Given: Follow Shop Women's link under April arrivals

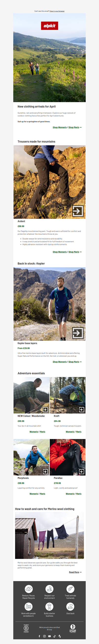Looking at the screenshot, I should 60,127.
